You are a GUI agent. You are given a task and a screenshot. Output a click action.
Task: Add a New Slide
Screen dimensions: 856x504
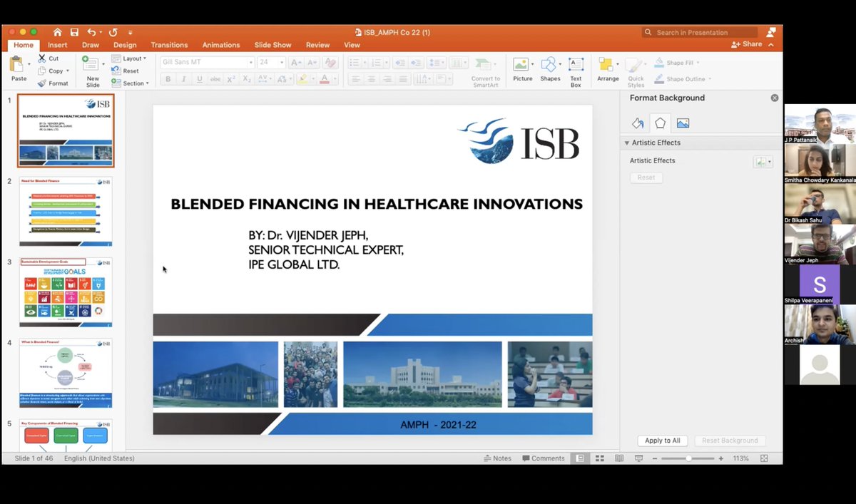(x=93, y=71)
